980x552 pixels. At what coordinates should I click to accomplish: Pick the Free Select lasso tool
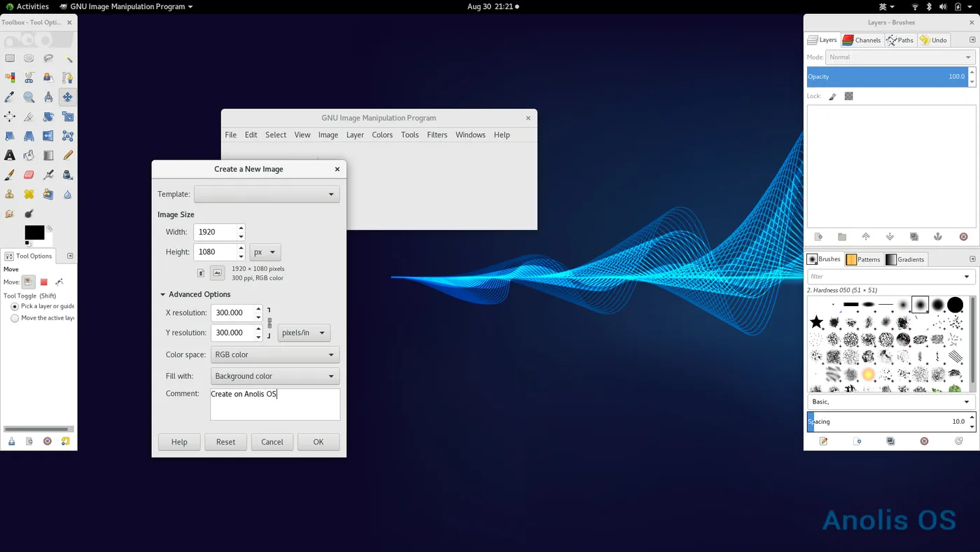pyautogui.click(x=48, y=58)
